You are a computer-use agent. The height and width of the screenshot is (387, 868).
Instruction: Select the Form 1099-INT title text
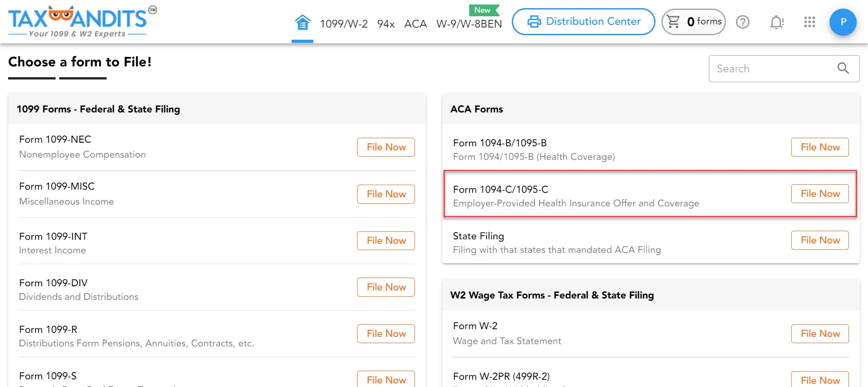click(53, 237)
